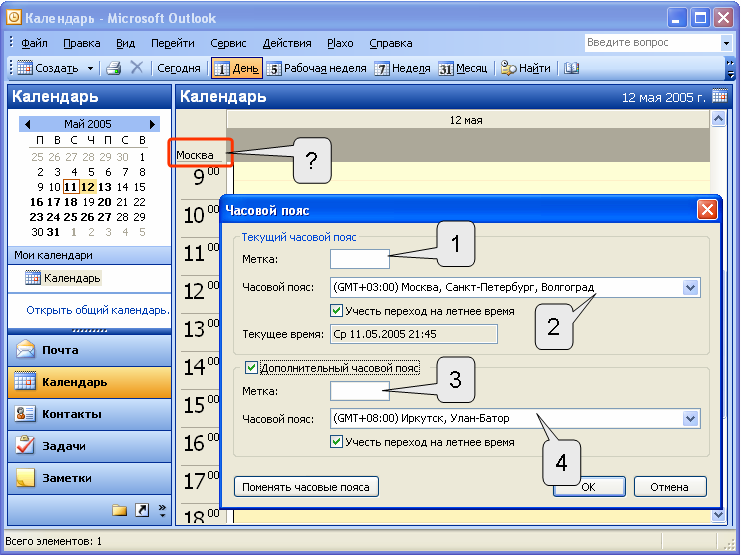The image size is (741, 555).
Task: Open additional Часовой пояс dropdown (Иркутск)
Action: (690, 418)
